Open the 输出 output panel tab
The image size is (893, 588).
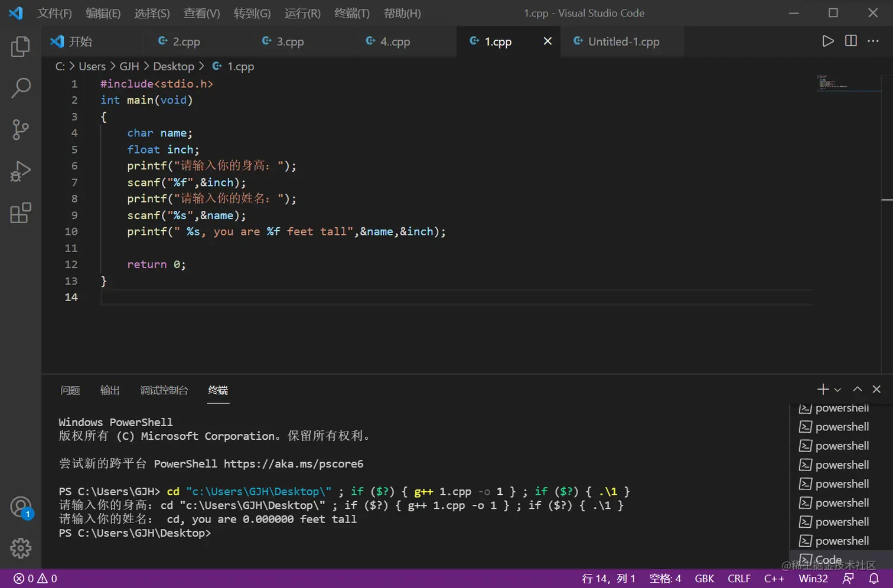pyautogui.click(x=110, y=390)
